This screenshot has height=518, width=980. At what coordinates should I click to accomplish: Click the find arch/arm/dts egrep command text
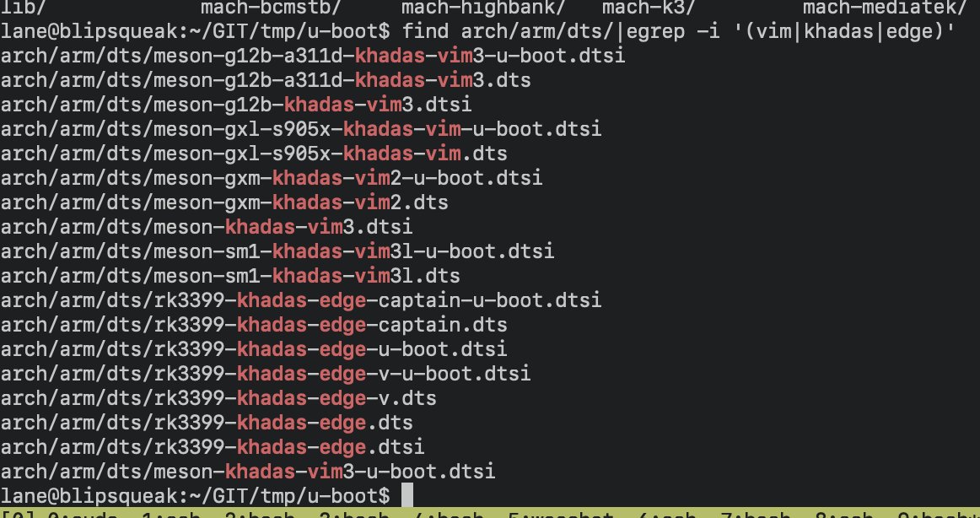coord(679,31)
